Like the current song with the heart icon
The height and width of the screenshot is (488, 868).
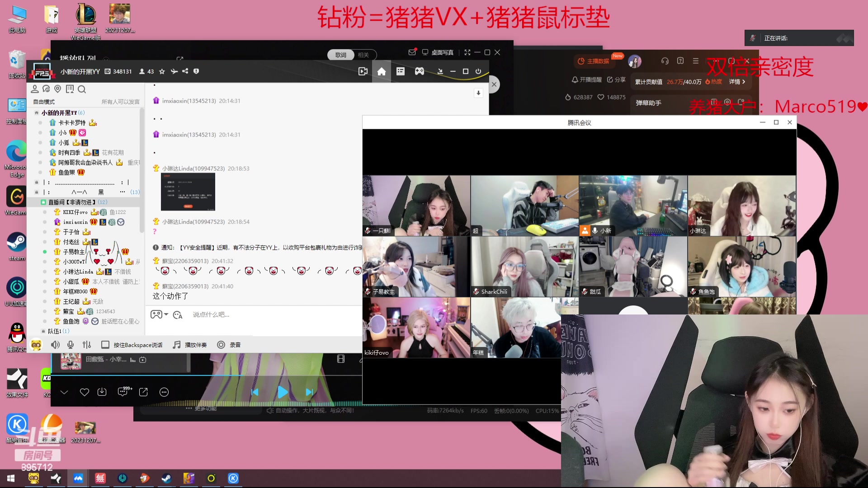(x=84, y=392)
